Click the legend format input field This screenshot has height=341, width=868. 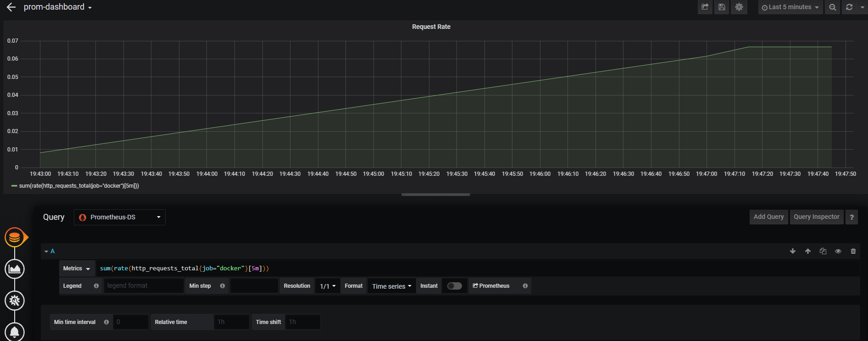(144, 286)
